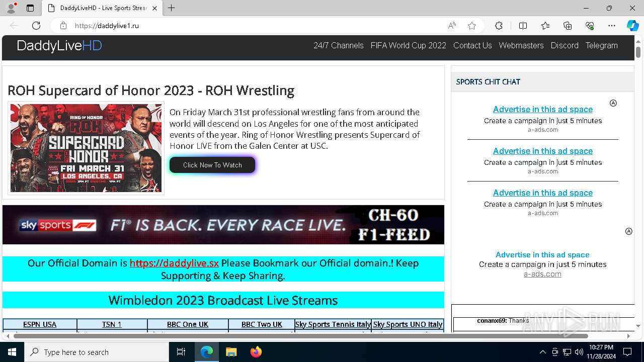This screenshot has height=362, width=644.
Task: Click the Click Now To Watch button
Action: 212,165
